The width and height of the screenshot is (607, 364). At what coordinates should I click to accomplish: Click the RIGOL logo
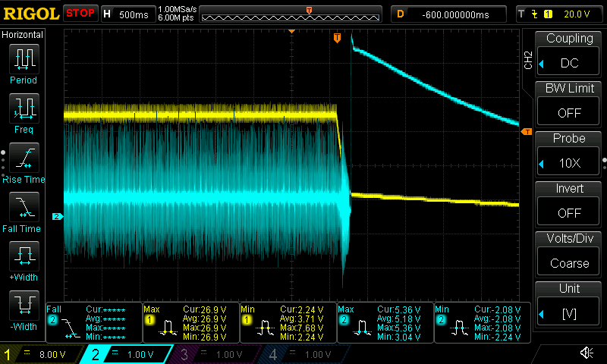click(x=31, y=14)
